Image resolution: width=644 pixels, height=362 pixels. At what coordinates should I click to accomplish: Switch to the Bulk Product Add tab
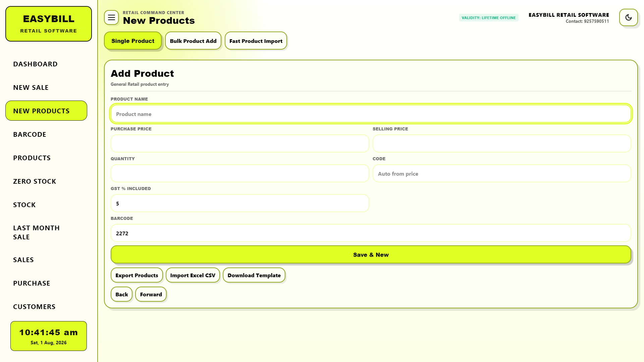193,41
